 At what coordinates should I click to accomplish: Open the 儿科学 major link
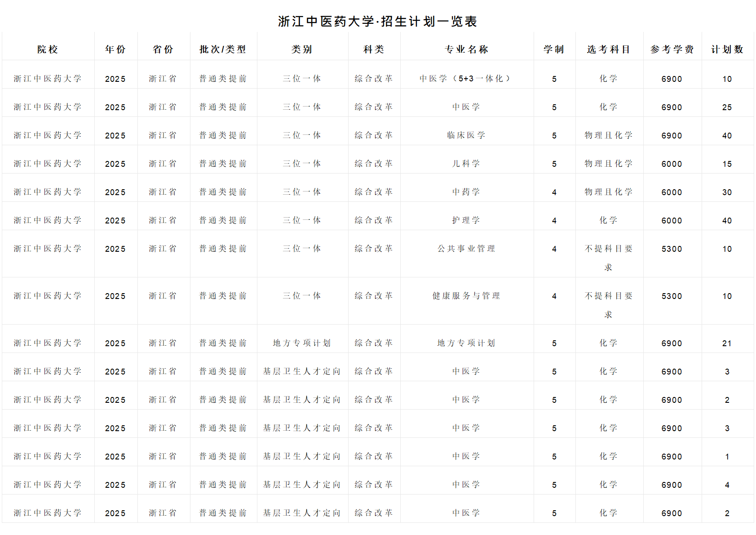tap(466, 164)
